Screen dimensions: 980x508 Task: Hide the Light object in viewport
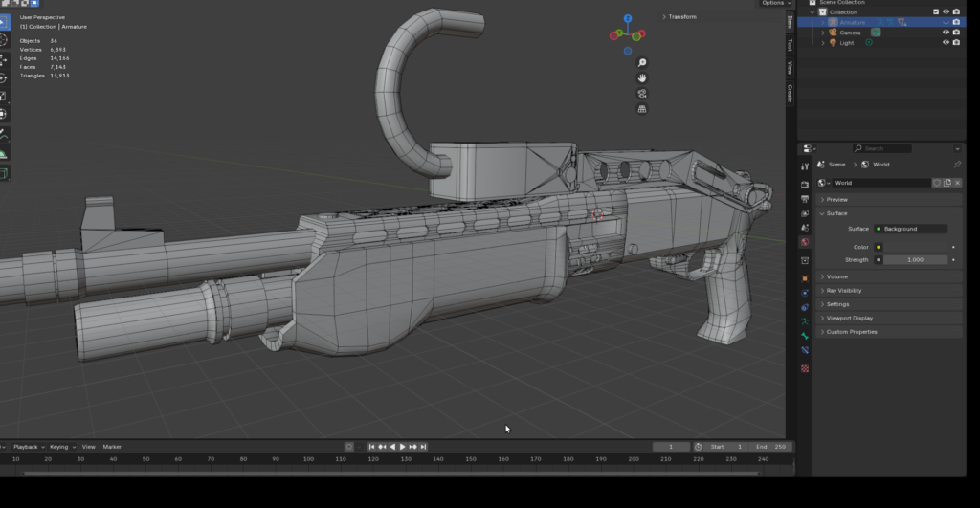click(x=946, y=42)
